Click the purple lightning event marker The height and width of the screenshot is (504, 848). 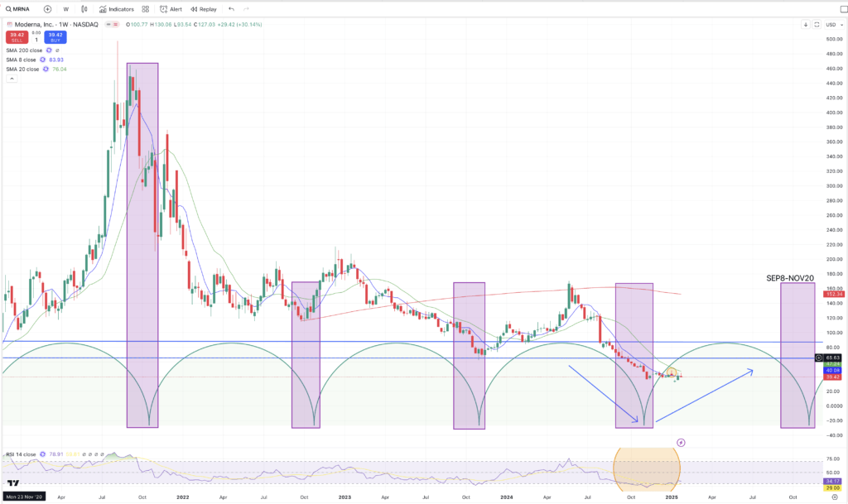coord(681,443)
